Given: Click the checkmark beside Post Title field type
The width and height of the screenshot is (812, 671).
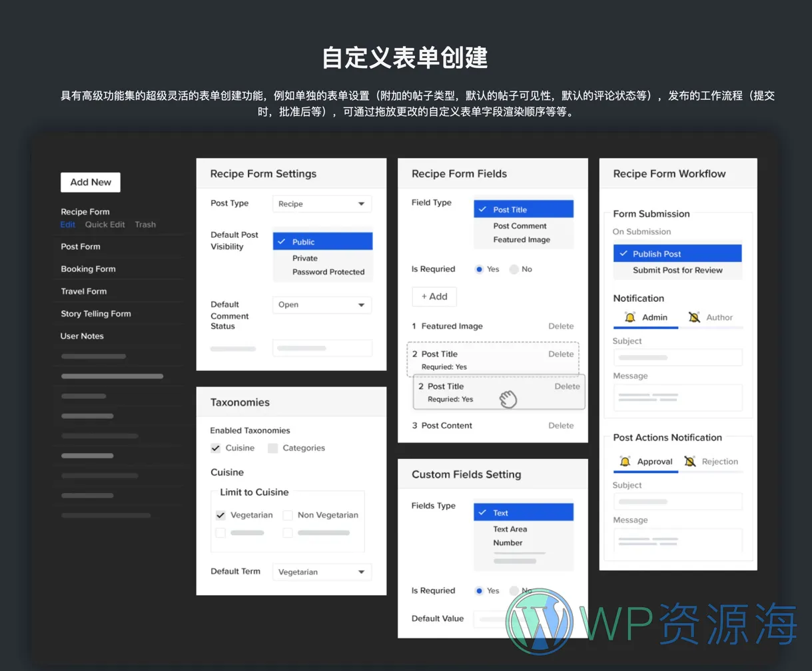Looking at the screenshot, I should 483,209.
